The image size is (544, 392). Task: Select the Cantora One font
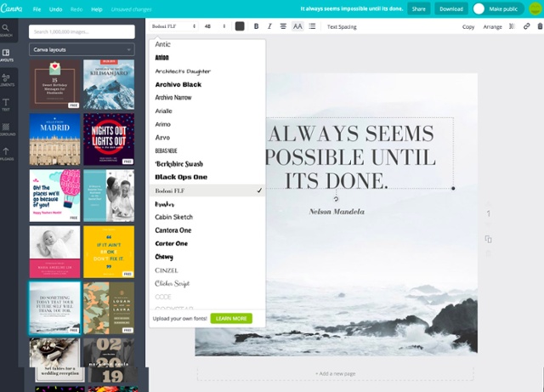point(207,230)
